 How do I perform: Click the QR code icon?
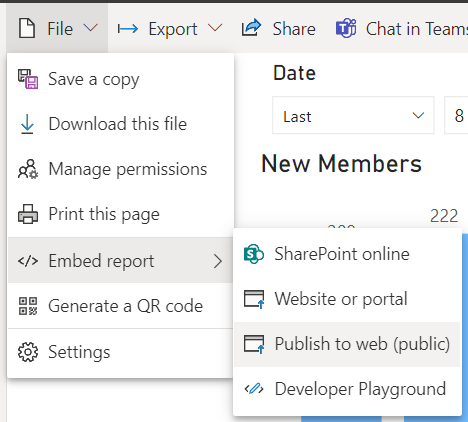coord(28,306)
